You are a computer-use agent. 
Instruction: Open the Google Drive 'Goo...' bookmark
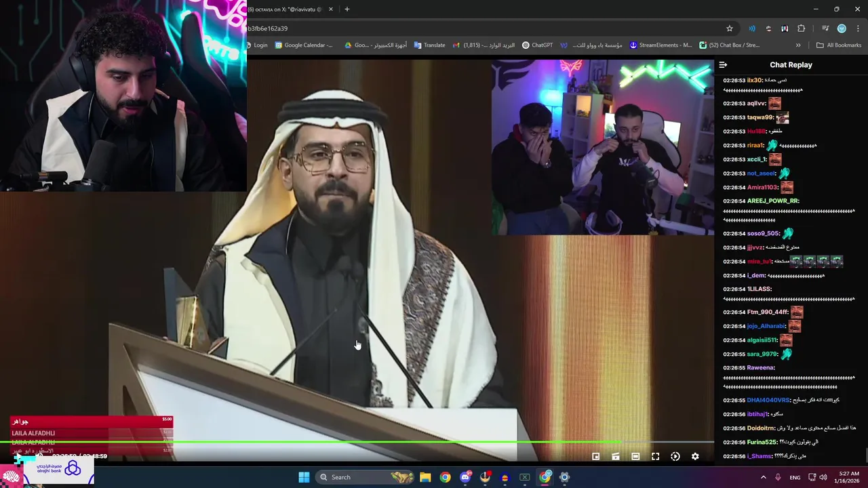point(376,45)
